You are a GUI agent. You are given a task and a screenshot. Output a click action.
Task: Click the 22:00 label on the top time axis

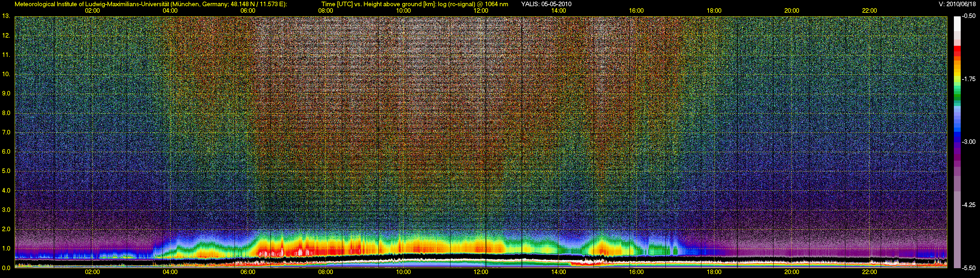click(x=869, y=11)
